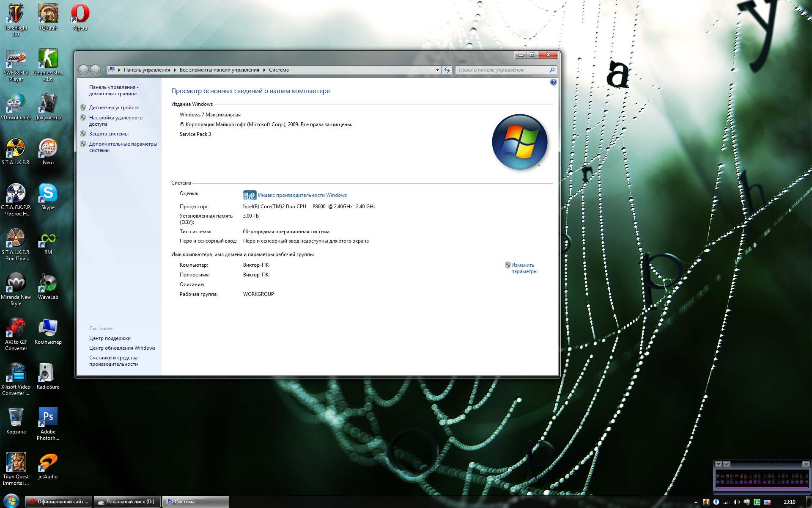812x508 pixels.
Task: Open Device Manager link in sidebar
Action: coord(113,108)
